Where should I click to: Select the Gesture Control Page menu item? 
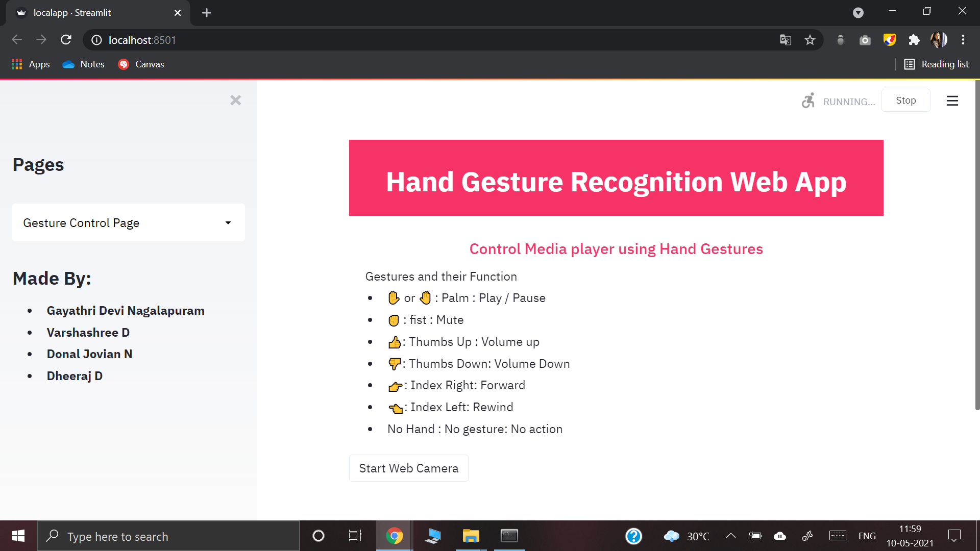point(129,222)
